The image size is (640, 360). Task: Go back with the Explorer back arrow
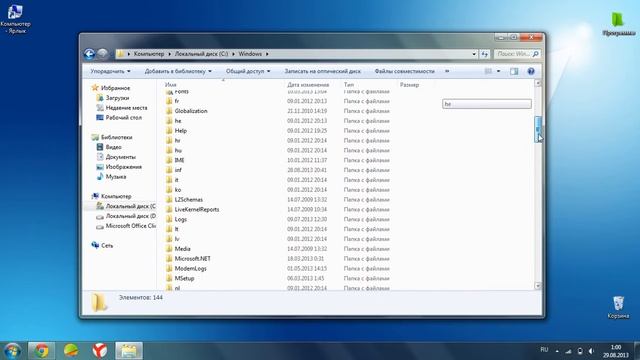pyautogui.click(x=89, y=54)
